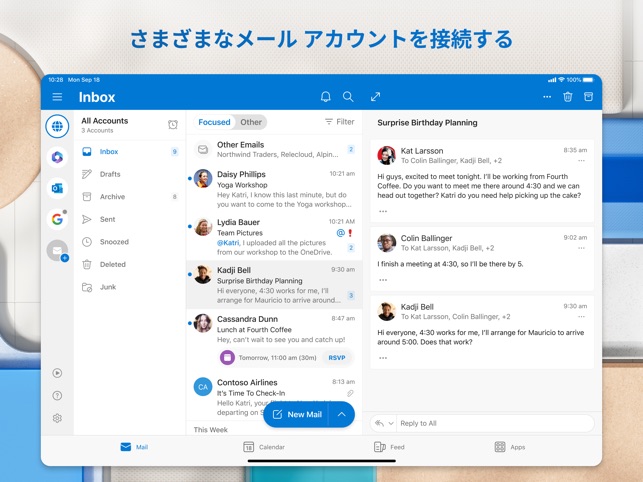Switch to the Apps tab
Image resolution: width=643 pixels, height=482 pixels.
click(510, 447)
